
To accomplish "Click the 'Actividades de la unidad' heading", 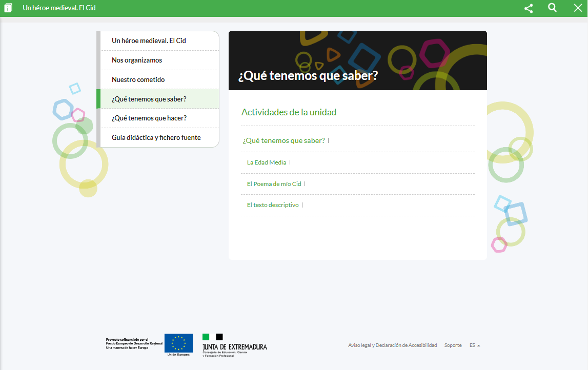I will 289,112.
